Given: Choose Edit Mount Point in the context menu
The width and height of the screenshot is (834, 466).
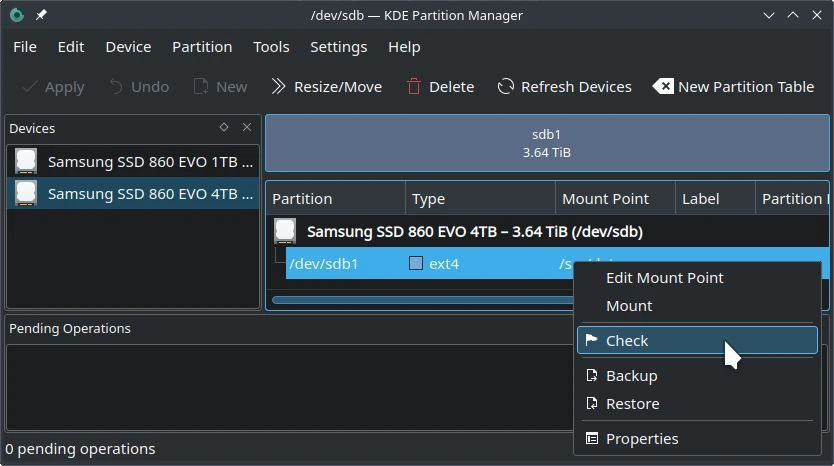Looking at the screenshot, I should coord(664,278).
